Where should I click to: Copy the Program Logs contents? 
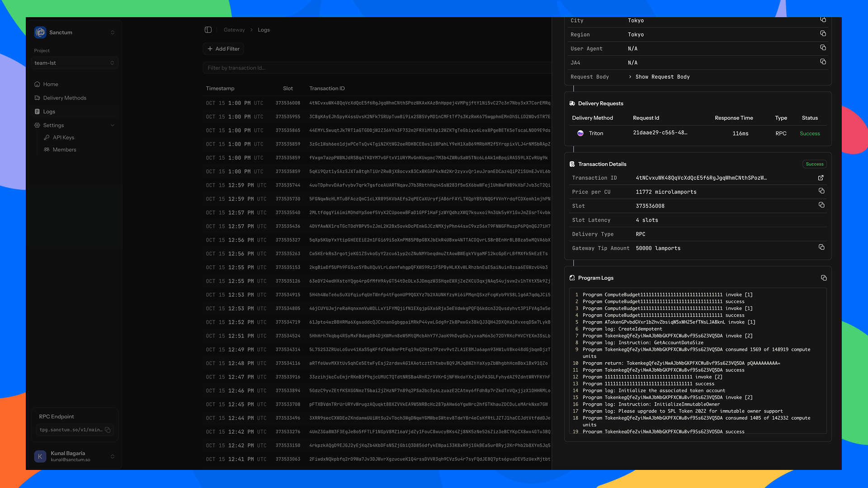(824, 278)
